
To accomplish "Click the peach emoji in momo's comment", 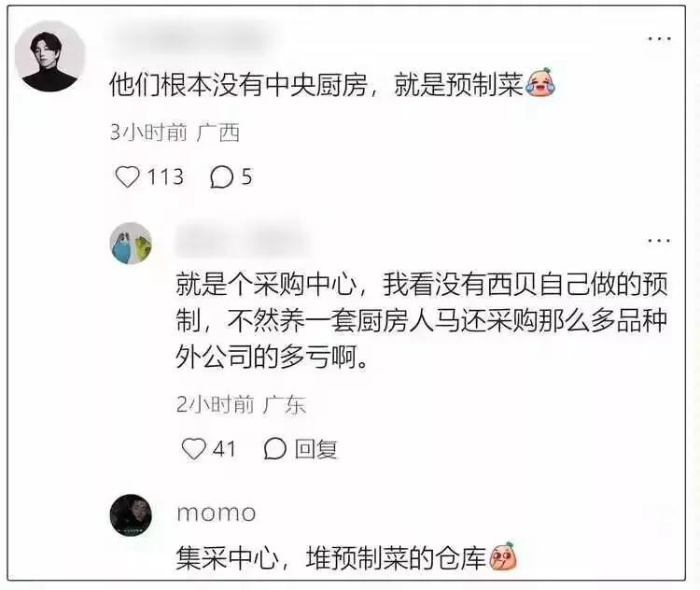I will [504, 555].
